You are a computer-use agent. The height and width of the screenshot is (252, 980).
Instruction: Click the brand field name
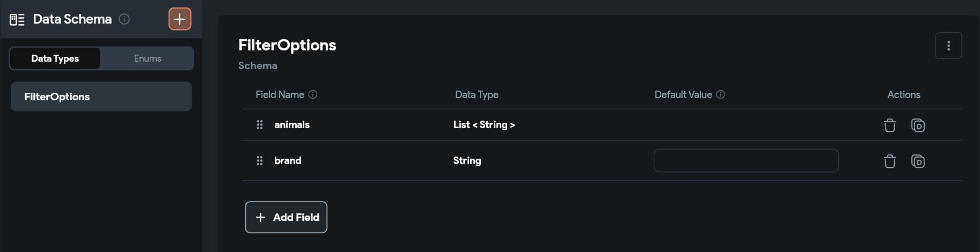click(288, 161)
